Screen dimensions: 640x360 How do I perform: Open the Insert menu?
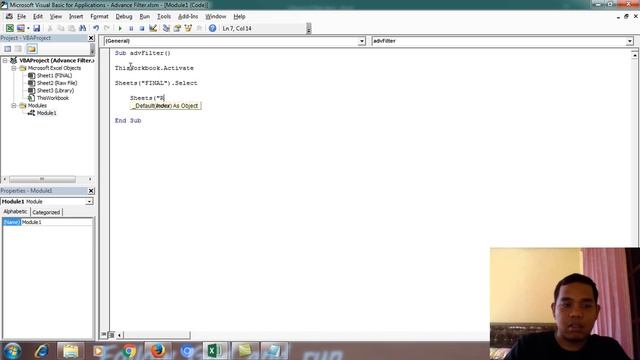point(76,17)
